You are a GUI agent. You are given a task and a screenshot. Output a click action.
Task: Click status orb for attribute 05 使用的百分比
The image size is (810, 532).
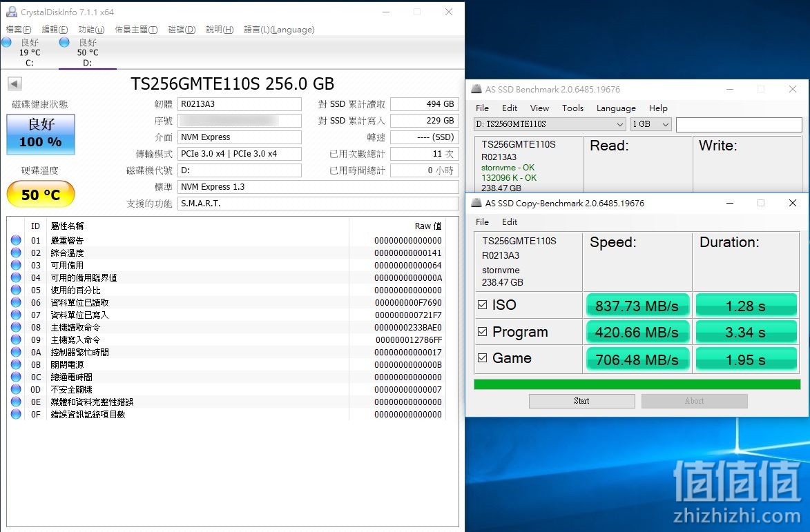pos(16,290)
